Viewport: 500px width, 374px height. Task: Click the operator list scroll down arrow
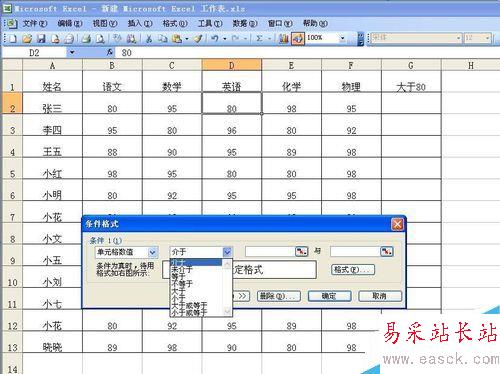click(227, 311)
